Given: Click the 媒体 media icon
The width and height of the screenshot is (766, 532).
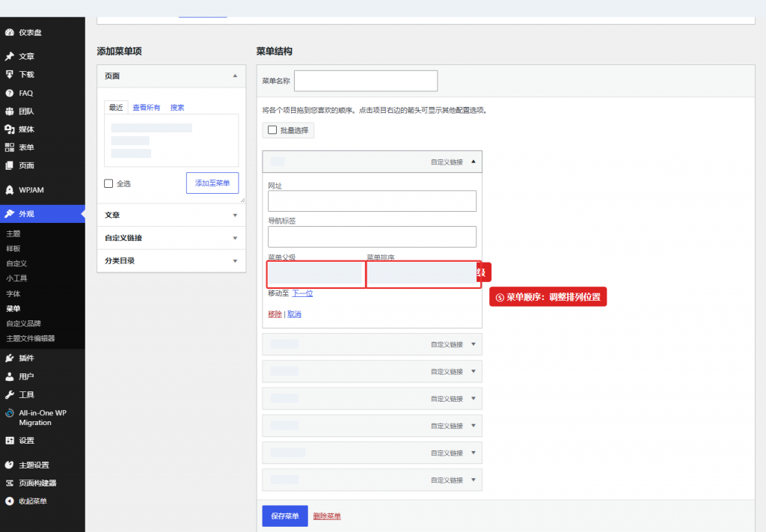Looking at the screenshot, I should [9, 129].
